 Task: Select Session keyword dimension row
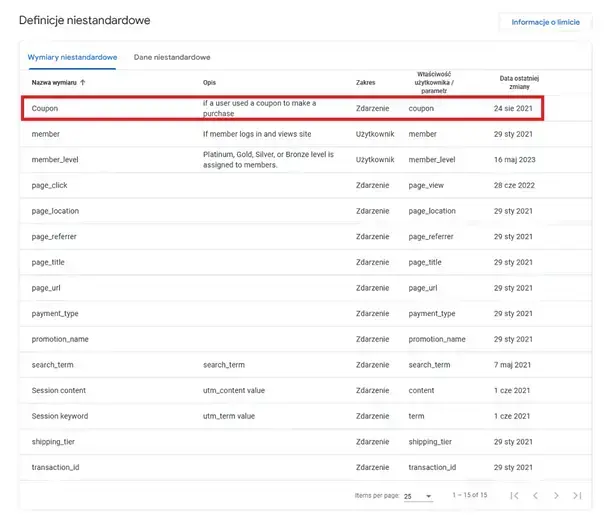click(x=60, y=416)
